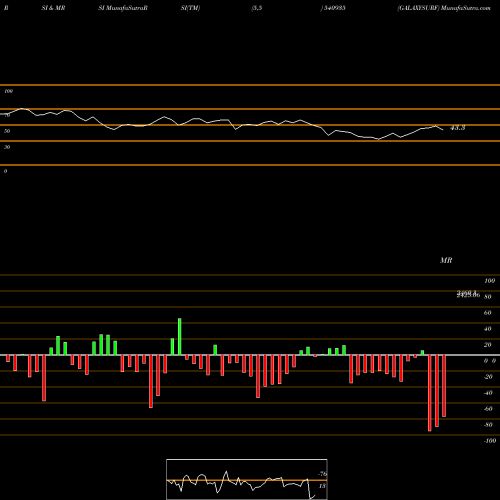Click the header text 'SI & MR'

53,8
